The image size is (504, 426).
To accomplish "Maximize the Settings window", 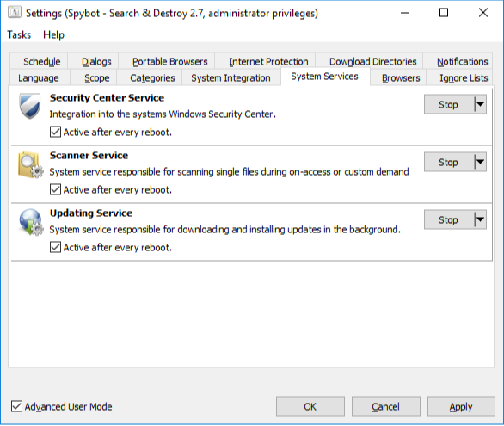I will coord(444,13).
